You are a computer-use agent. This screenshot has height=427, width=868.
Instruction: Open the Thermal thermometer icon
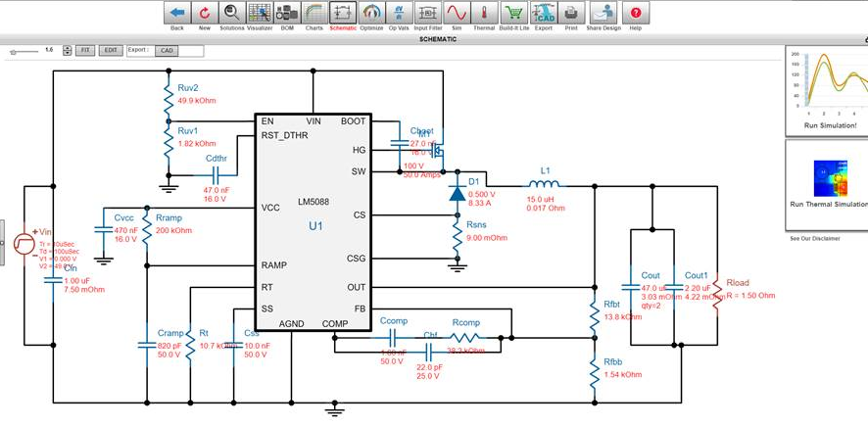(x=485, y=14)
